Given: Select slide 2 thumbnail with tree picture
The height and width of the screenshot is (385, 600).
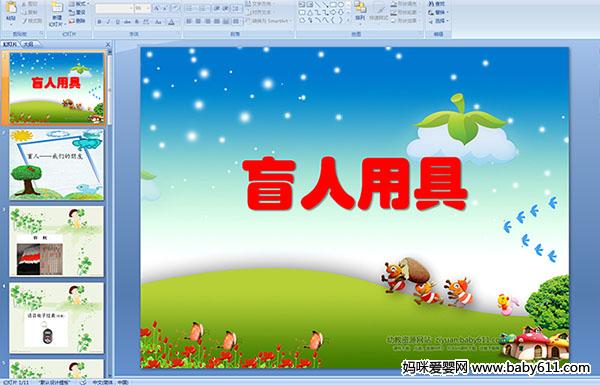Looking at the screenshot, I should pos(57,165).
